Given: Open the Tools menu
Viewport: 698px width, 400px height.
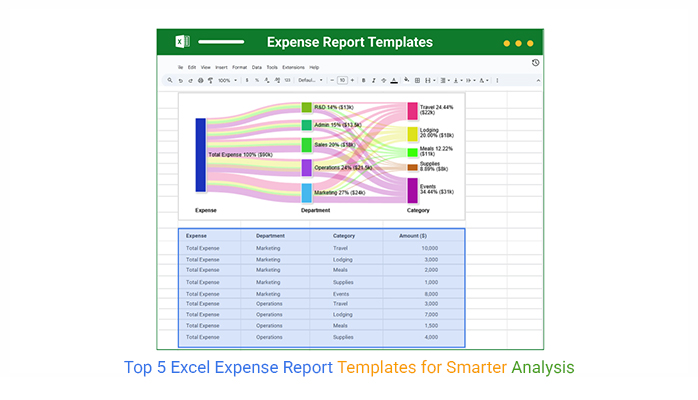Looking at the screenshot, I should [x=272, y=67].
